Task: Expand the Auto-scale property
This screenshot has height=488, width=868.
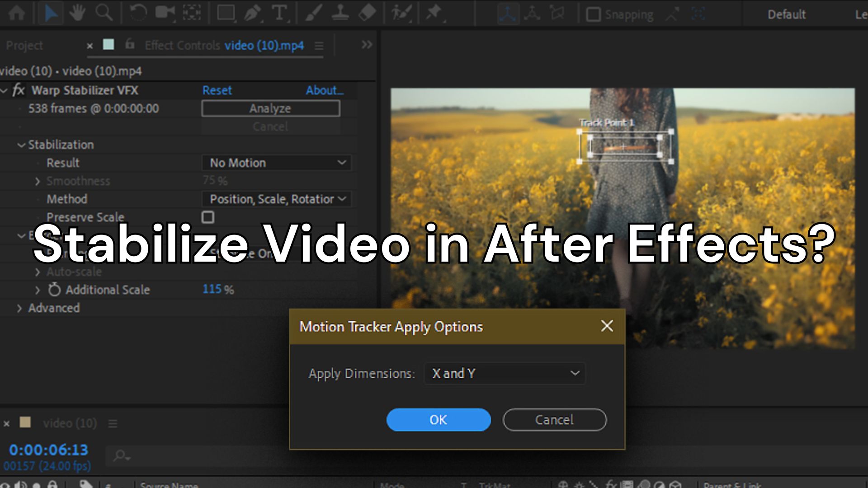Action: [38, 272]
